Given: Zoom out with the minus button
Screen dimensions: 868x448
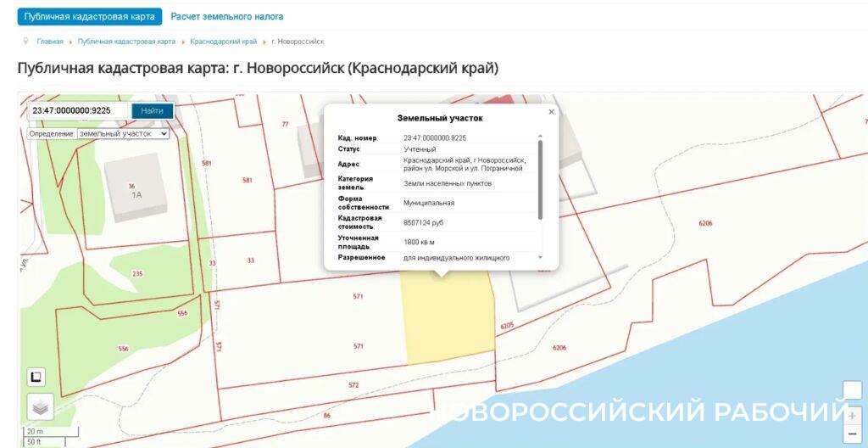Looking at the screenshot, I should [852, 434].
